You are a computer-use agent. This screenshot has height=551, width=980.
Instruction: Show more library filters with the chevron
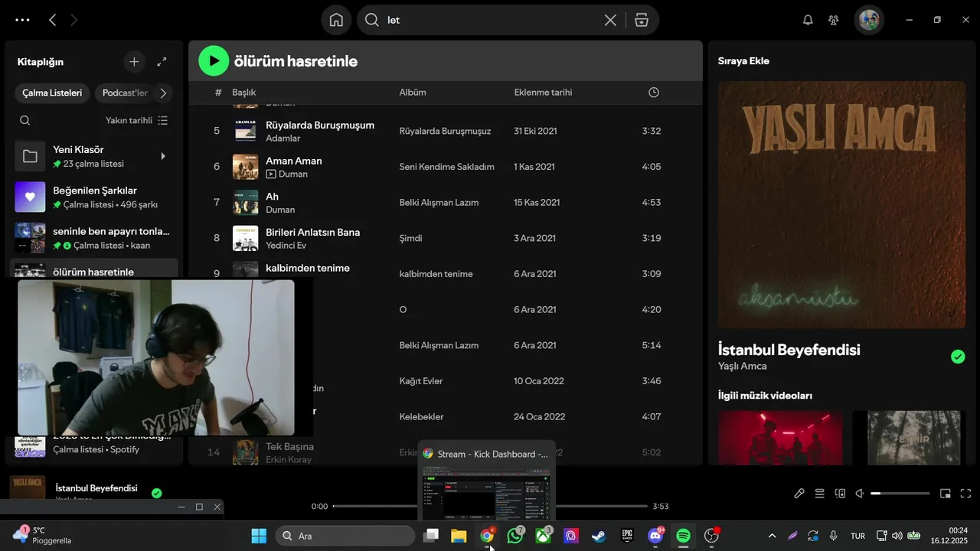tap(163, 93)
